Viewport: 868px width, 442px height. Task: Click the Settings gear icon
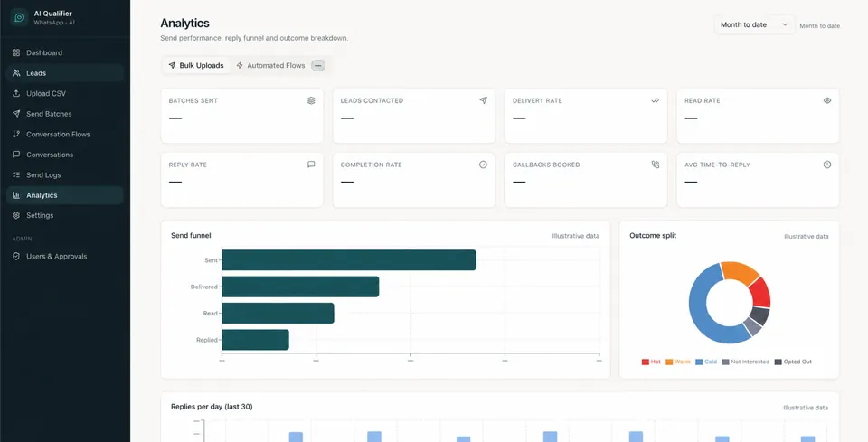[16, 215]
